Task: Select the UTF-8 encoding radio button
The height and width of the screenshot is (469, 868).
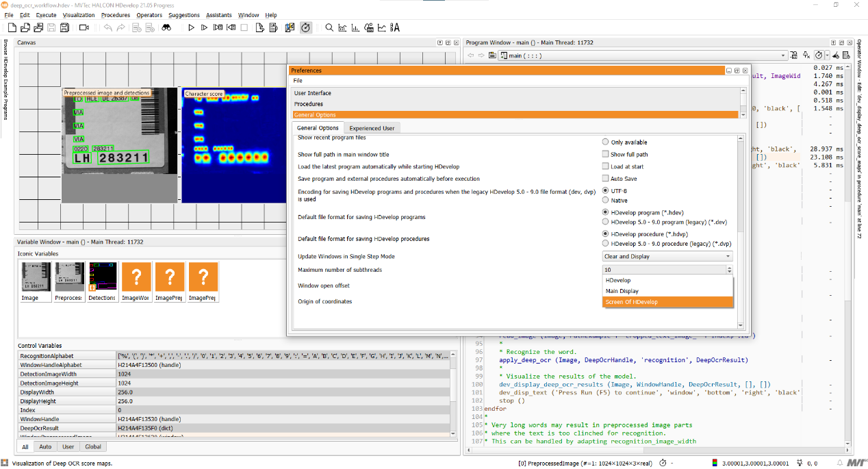Action: pos(605,190)
